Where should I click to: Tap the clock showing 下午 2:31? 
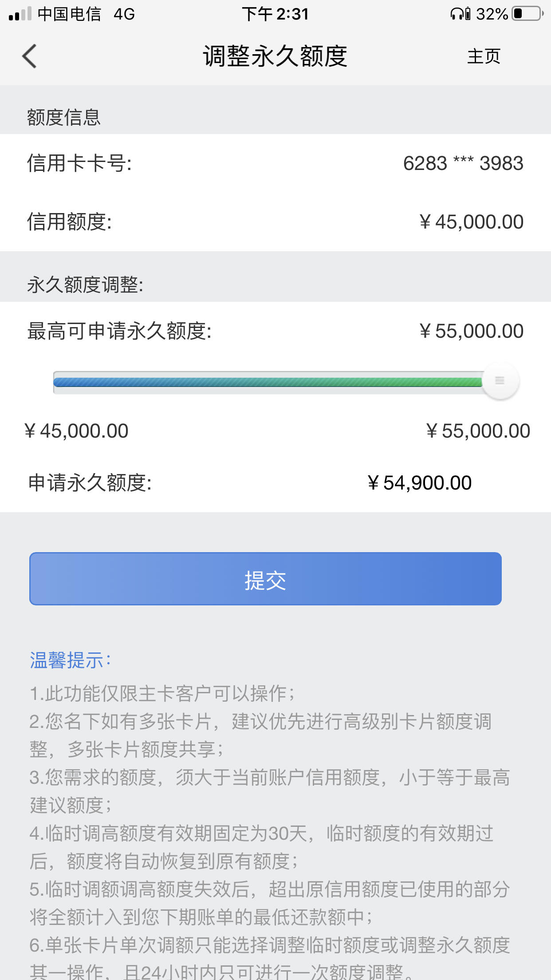tap(275, 14)
